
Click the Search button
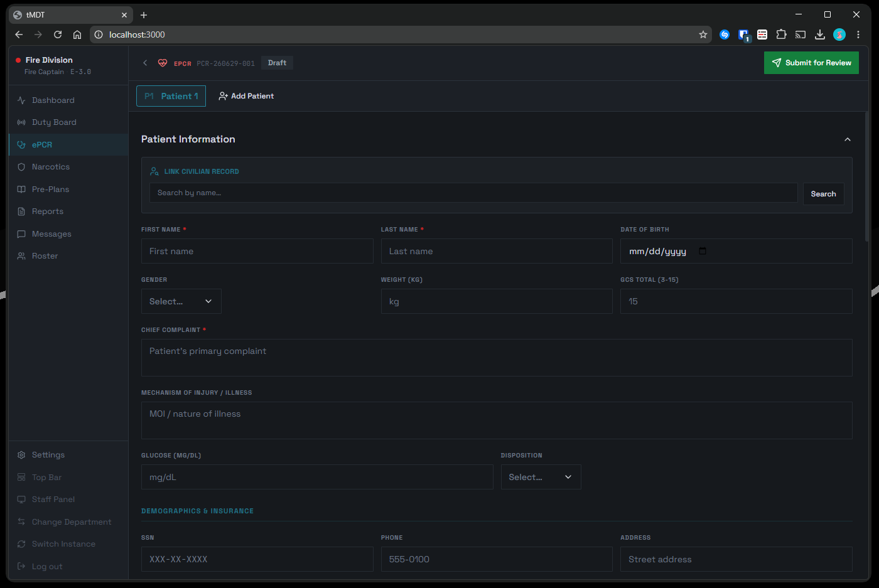[823, 194]
